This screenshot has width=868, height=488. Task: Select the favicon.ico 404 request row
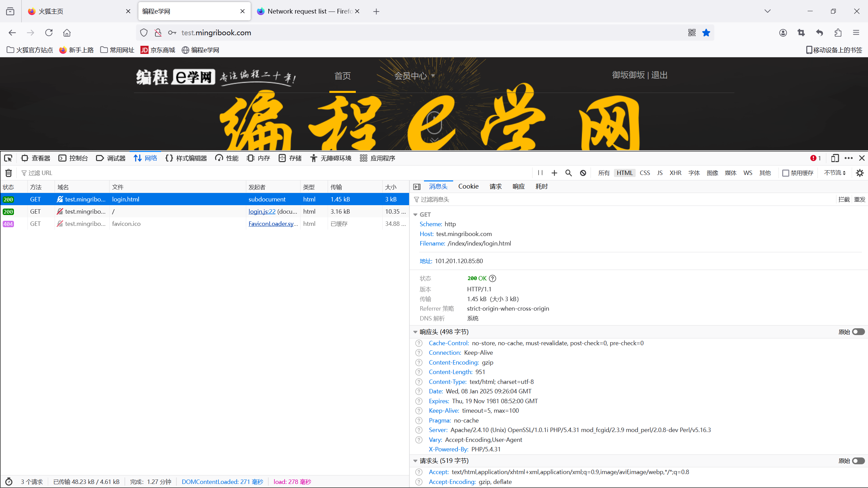click(205, 224)
